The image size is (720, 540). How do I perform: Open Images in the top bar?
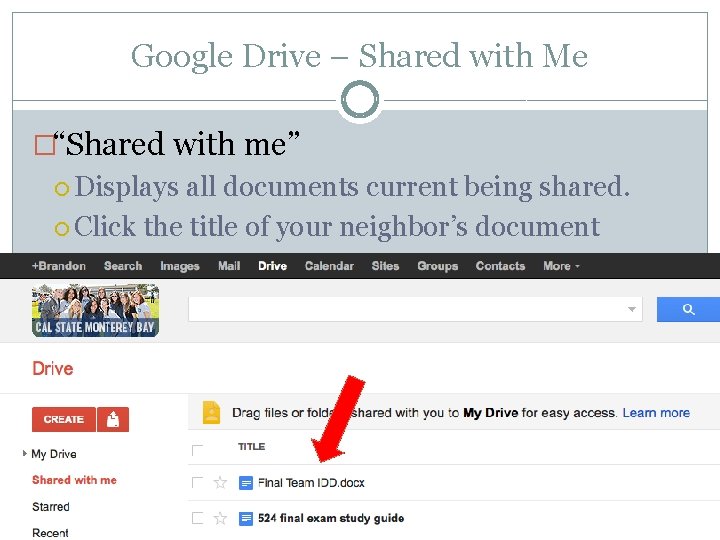180,266
